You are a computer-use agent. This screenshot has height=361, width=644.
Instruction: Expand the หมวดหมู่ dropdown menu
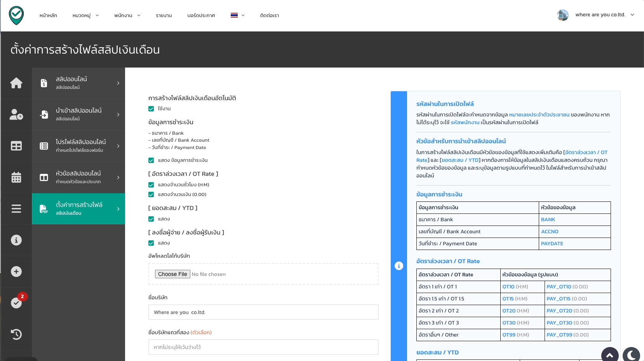coord(85,16)
